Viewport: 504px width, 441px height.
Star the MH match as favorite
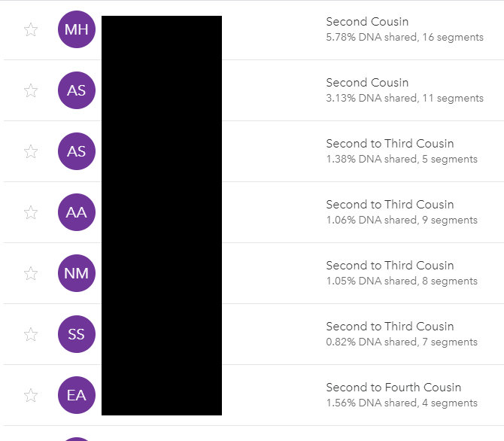click(31, 29)
